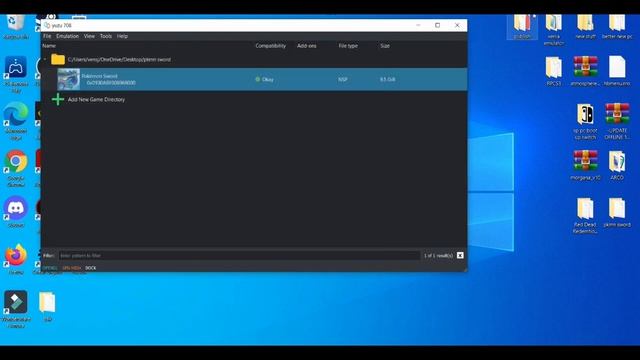Open the File menu in yuzu
The height and width of the screenshot is (360, 640).
pos(47,36)
